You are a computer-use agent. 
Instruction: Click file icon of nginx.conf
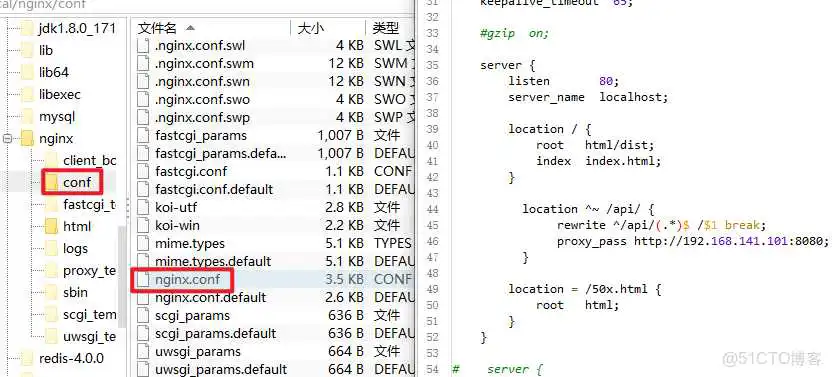point(143,279)
